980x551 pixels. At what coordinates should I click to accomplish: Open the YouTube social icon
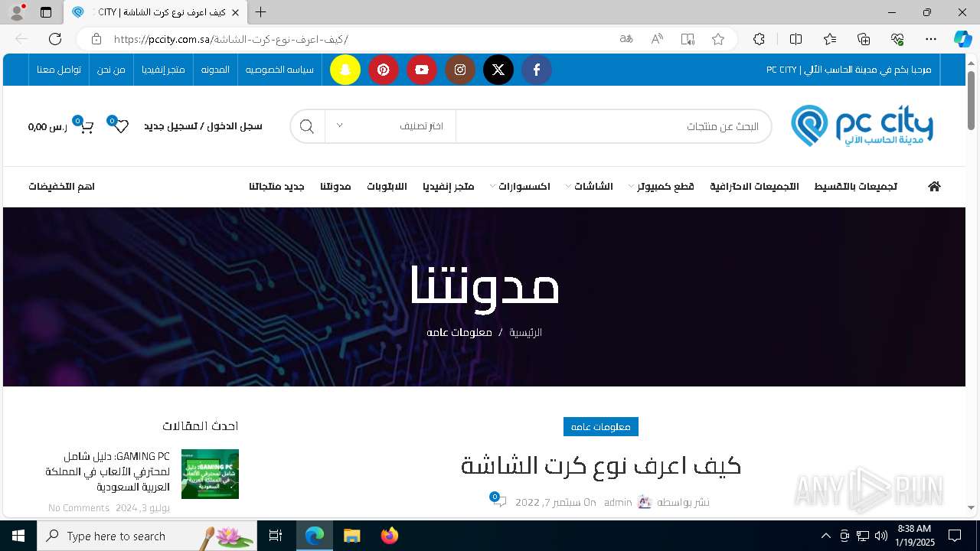coord(422,70)
